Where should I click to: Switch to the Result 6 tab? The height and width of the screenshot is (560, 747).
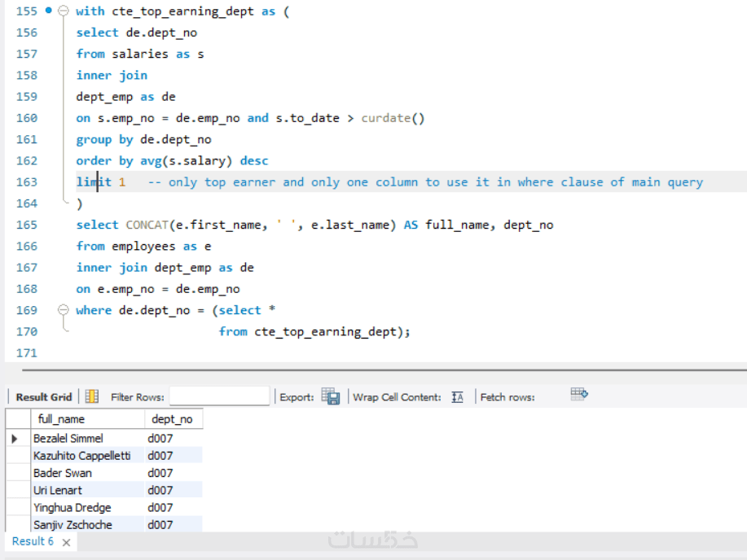click(x=33, y=541)
